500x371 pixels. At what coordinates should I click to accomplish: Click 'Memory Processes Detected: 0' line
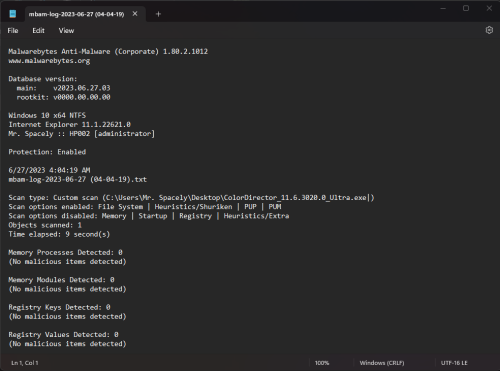tap(65, 252)
